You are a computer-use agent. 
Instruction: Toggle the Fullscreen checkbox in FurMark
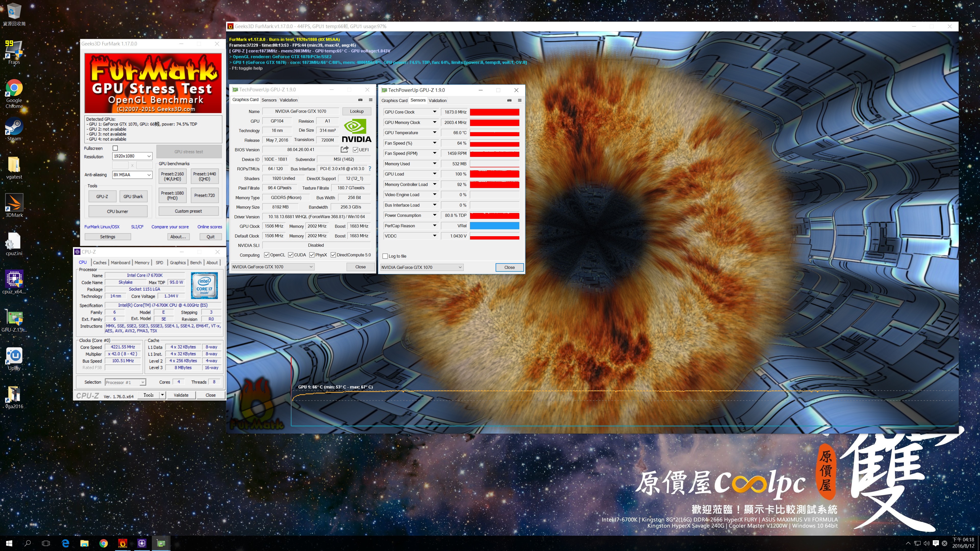(115, 148)
